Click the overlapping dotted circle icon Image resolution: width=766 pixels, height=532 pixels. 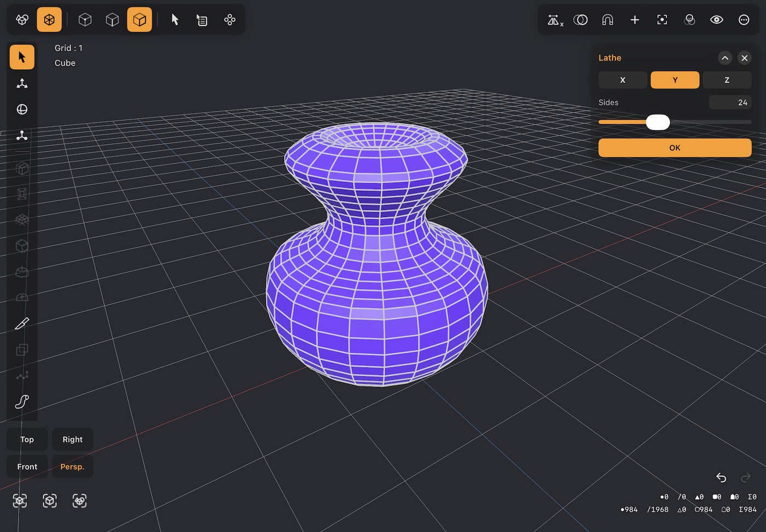click(581, 20)
